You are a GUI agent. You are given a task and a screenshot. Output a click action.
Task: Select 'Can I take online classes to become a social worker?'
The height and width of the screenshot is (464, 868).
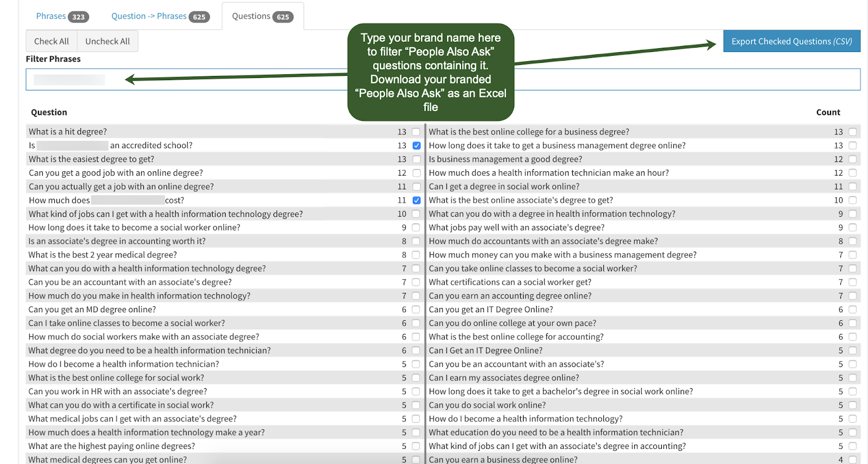coord(416,323)
